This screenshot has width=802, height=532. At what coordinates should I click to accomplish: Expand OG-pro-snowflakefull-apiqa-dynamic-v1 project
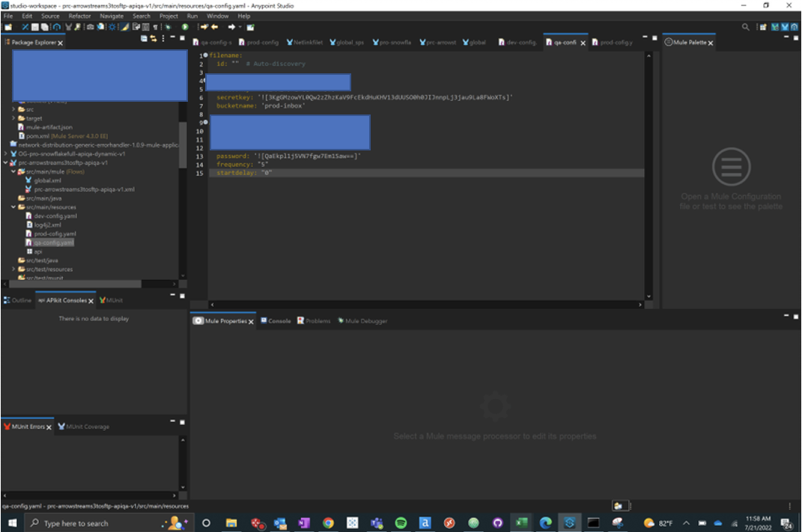6,153
